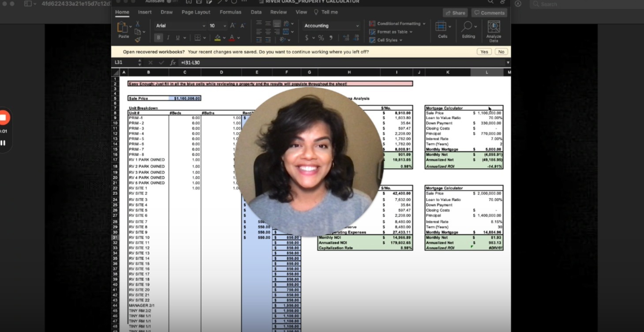Image resolution: width=644 pixels, height=332 pixels.
Task: Click the align right icon
Action: pyautogui.click(x=277, y=32)
